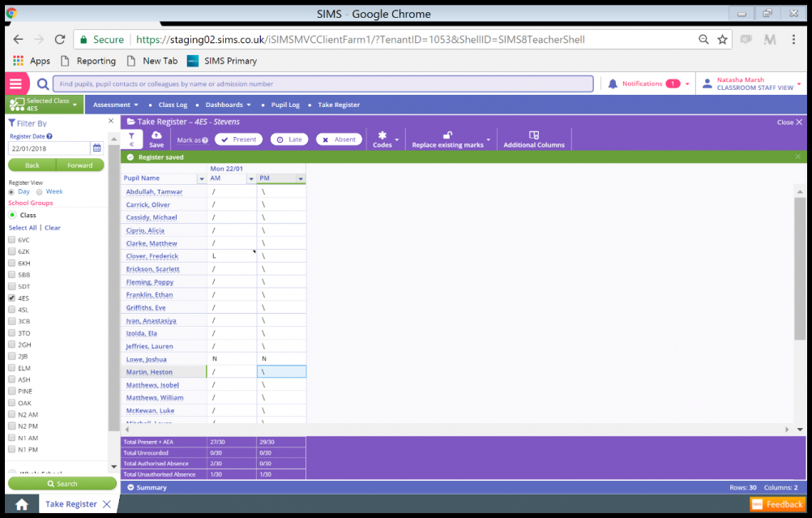This screenshot has width=812, height=518.
Task: Open the Codes asterisk tool
Action: tap(382, 139)
